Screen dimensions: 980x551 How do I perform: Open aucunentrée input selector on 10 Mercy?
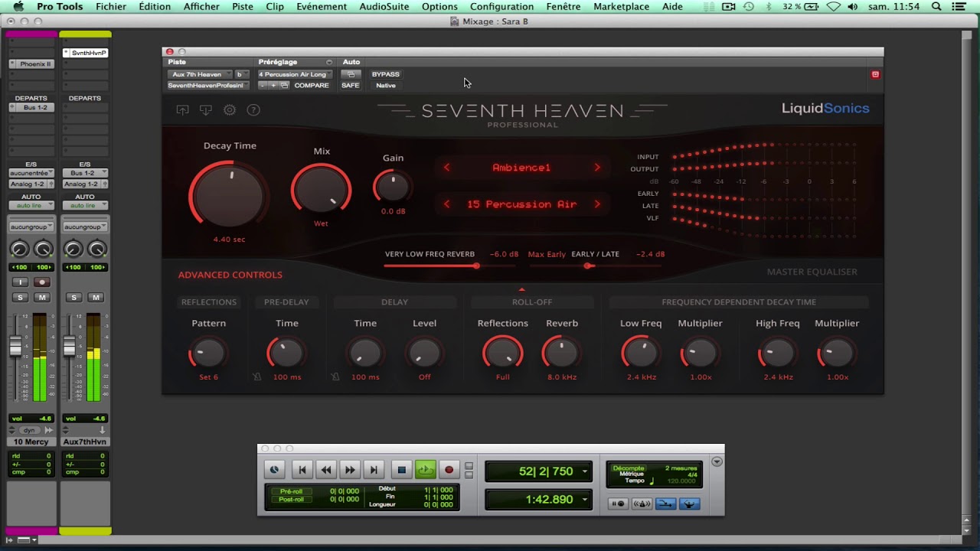[x=31, y=174]
